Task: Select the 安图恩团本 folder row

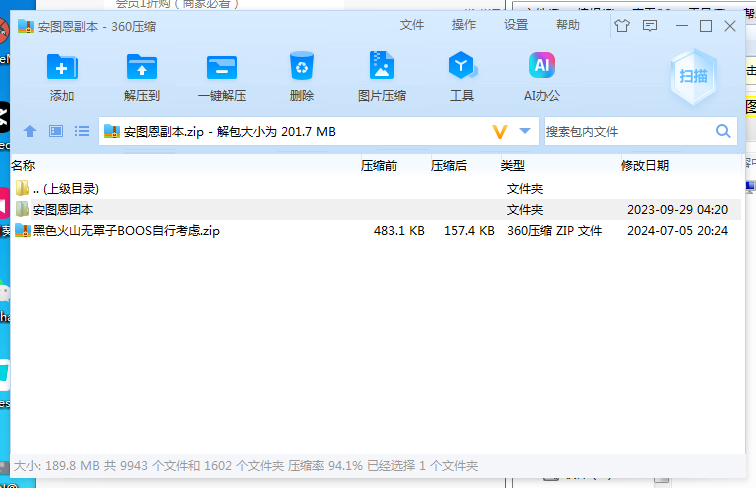Action: (376, 210)
